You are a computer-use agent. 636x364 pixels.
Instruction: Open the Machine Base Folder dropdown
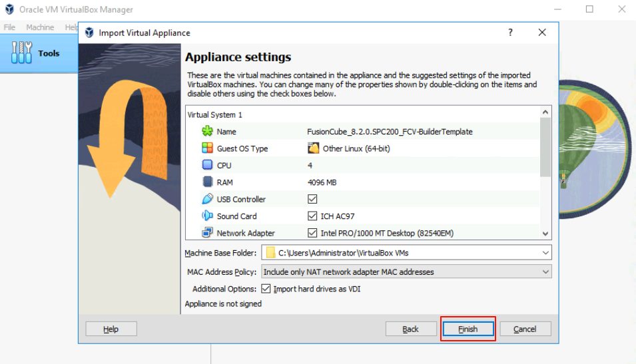[545, 253]
